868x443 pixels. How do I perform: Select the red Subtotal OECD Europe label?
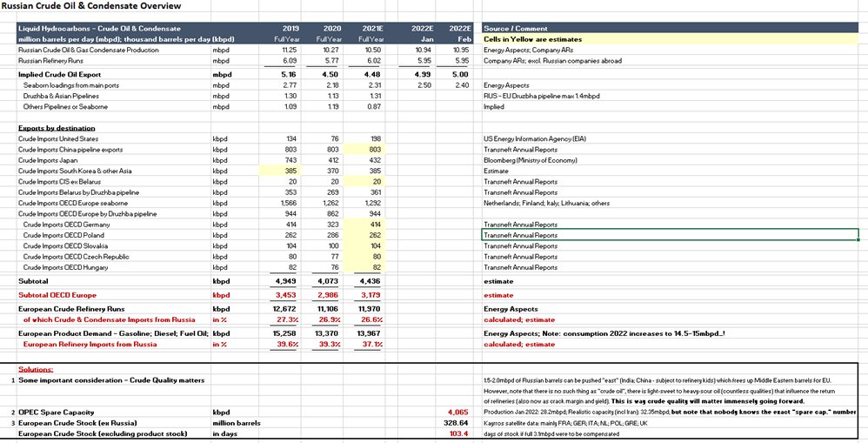[57, 295]
